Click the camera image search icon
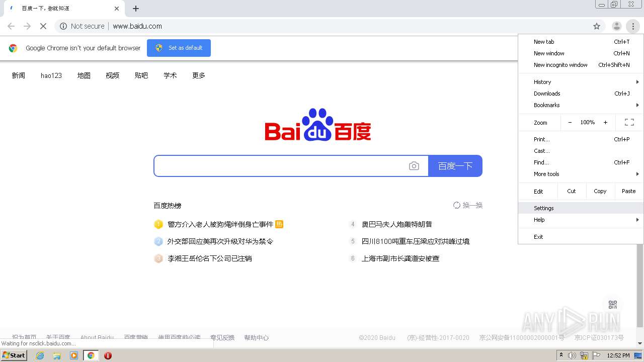644x362 pixels. 414,166
